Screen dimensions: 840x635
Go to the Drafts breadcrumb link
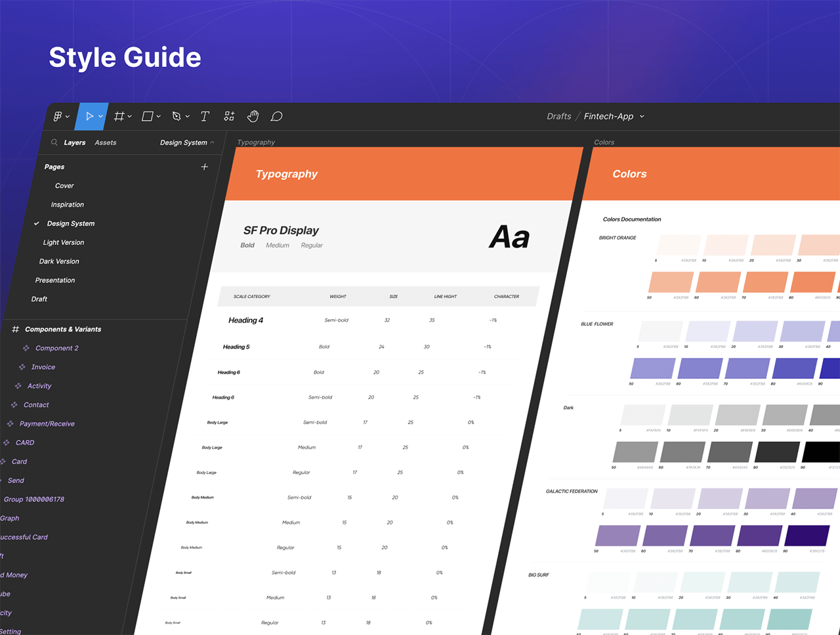[x=558, y=116]
